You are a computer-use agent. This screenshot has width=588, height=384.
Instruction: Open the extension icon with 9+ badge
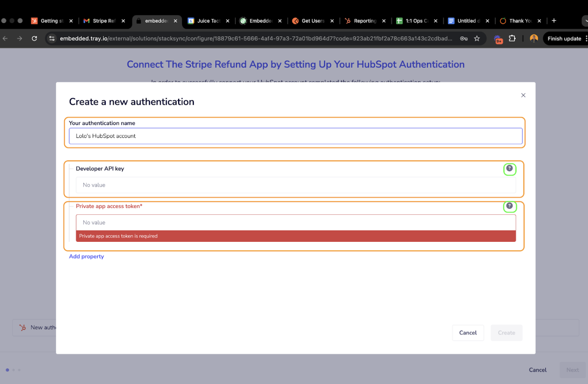pyautogui.click(x=498, y=39)
